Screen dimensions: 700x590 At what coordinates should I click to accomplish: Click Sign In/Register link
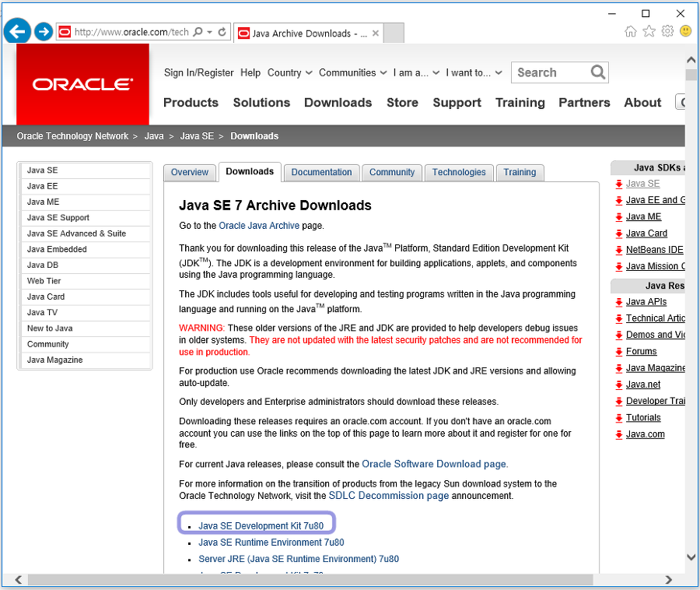[x=198, y=73]
